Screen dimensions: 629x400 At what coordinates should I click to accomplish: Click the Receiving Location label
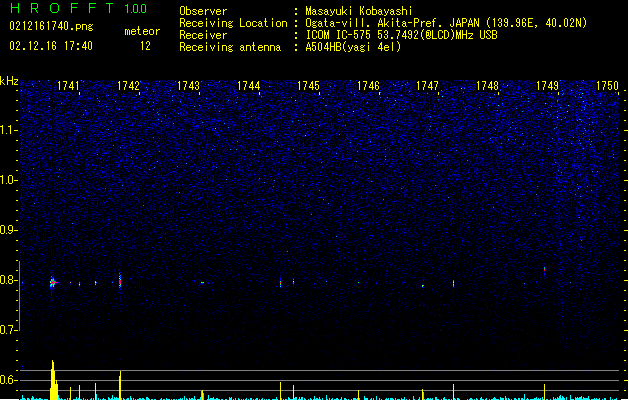coord(233,23)
